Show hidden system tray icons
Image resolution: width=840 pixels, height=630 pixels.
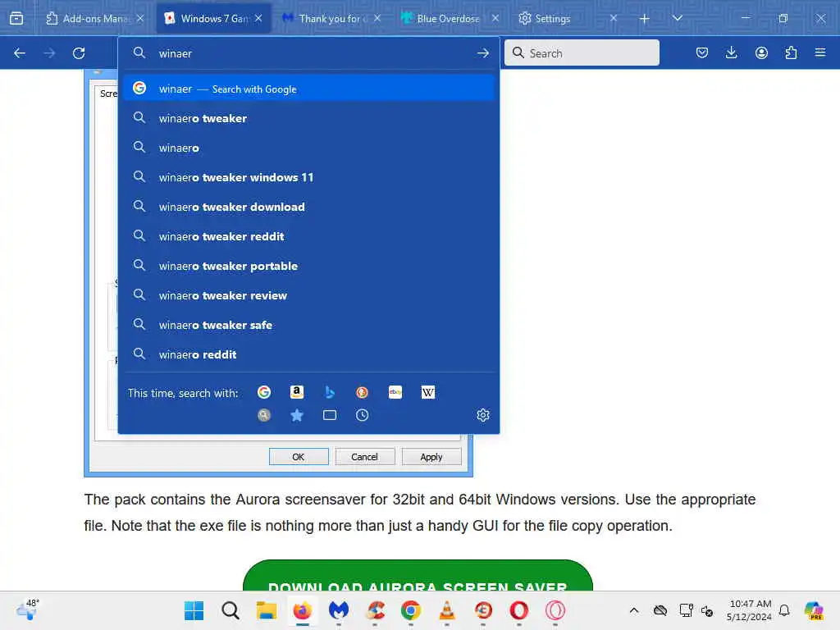(634, 610)
